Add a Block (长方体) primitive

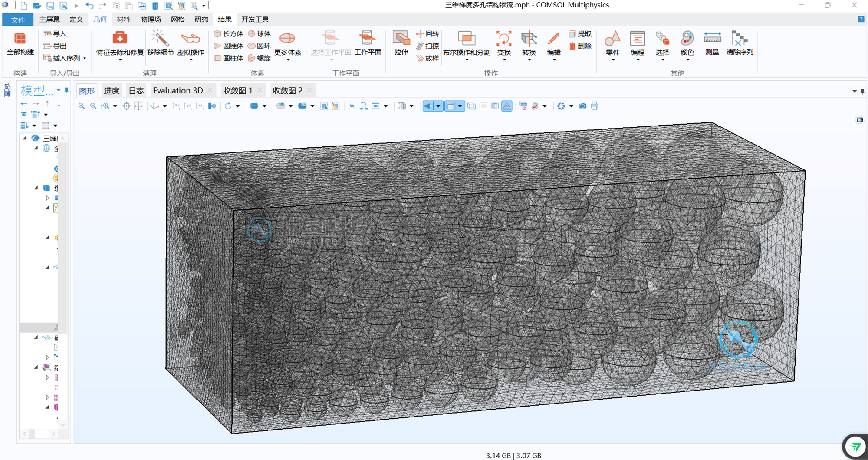click(229, 34)
